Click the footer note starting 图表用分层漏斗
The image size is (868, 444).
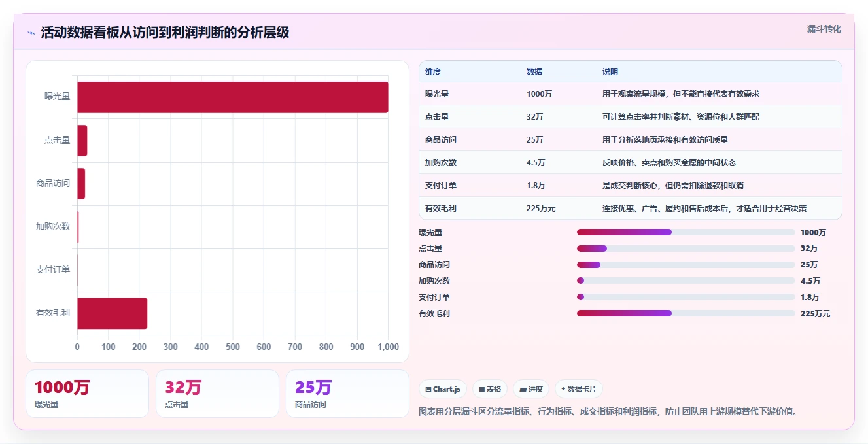point(608,411)
